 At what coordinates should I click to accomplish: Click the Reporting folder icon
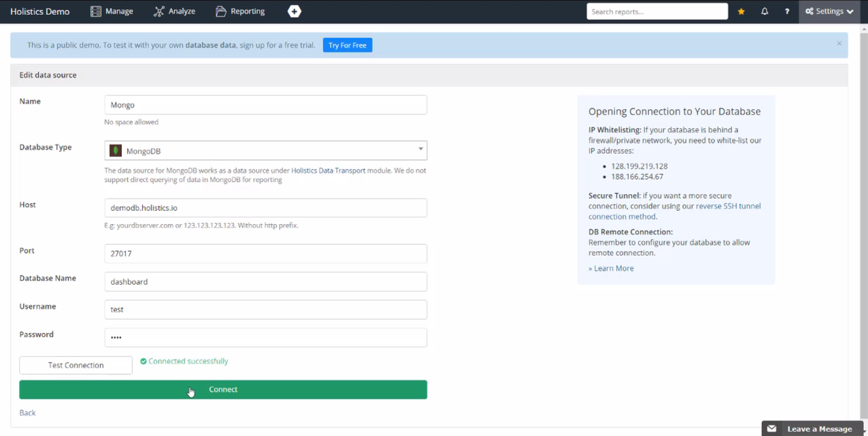(x=221, y=11)
